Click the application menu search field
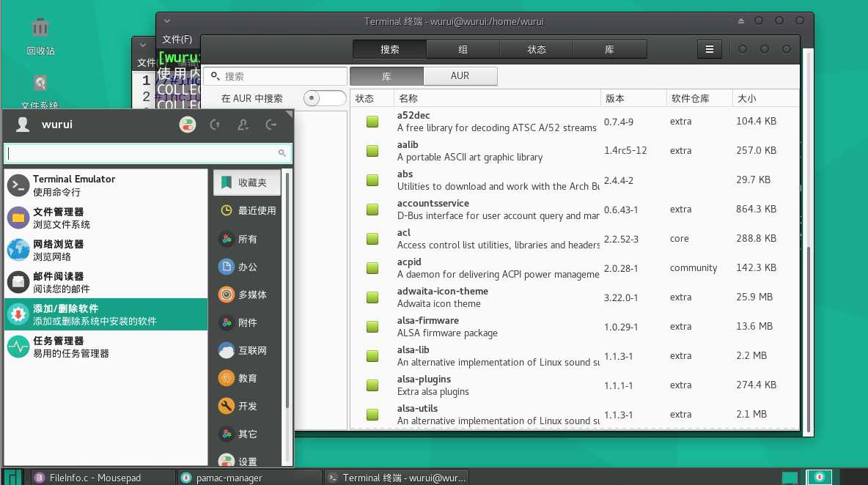 (x=148, y=153)
